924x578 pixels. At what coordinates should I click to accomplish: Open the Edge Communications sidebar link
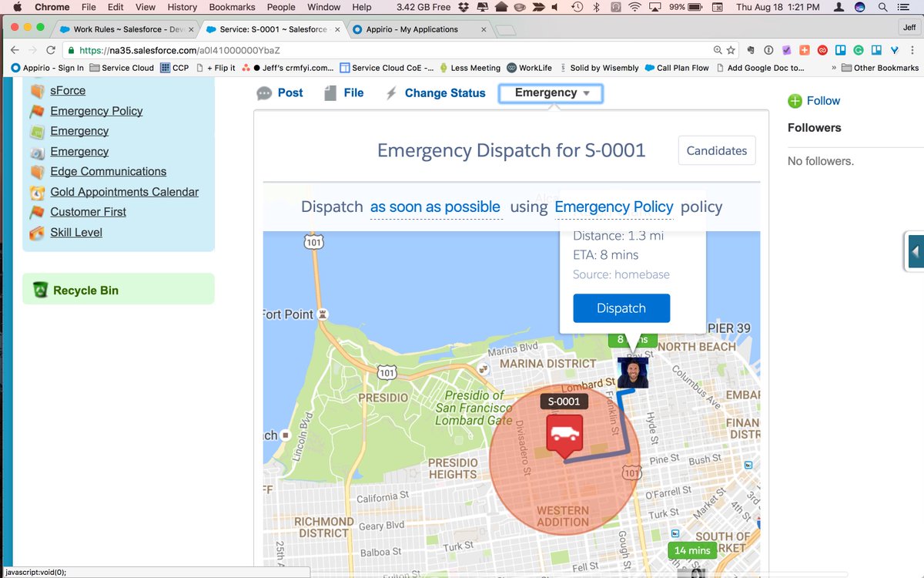109,172
